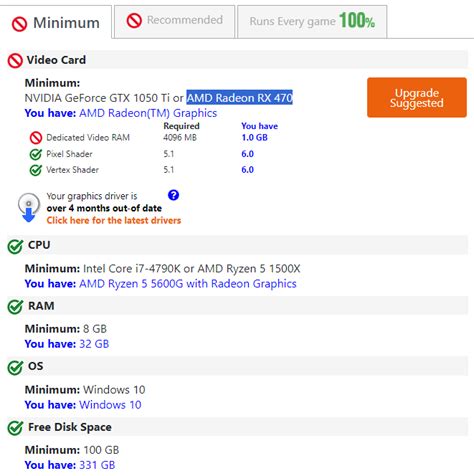
Task: Click the Upgrade Suggested button
Action: pyautogui.click(x=417, y=98)
